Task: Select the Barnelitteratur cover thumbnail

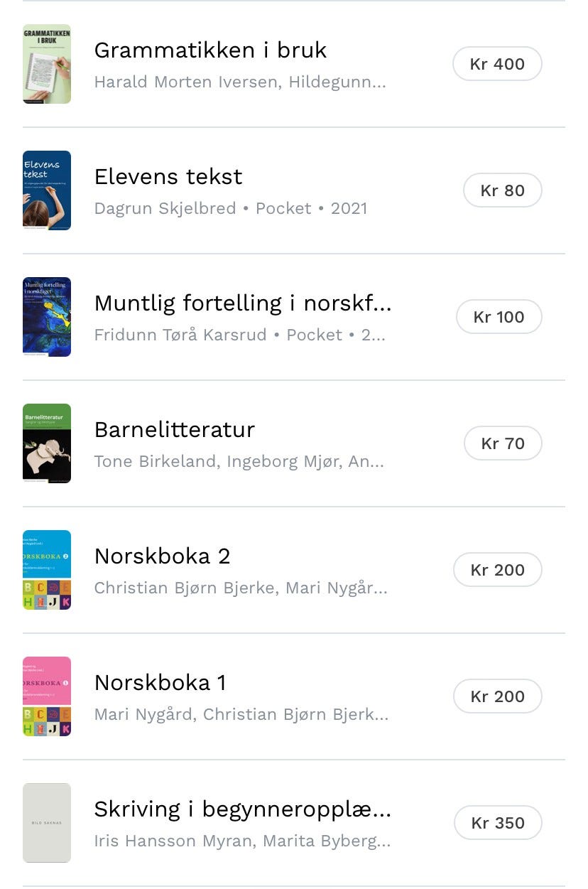Action: pos(47,443)
